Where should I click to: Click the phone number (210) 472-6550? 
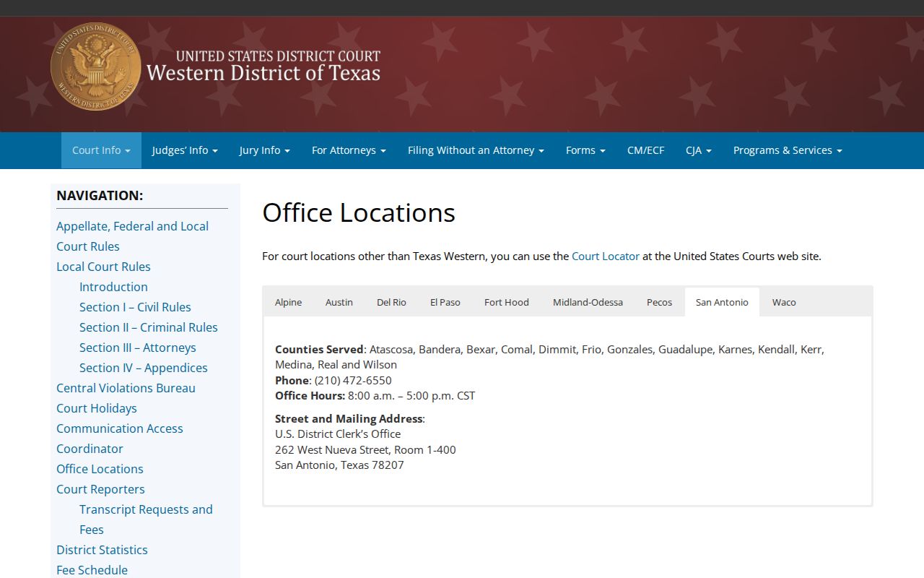(353, 380)
